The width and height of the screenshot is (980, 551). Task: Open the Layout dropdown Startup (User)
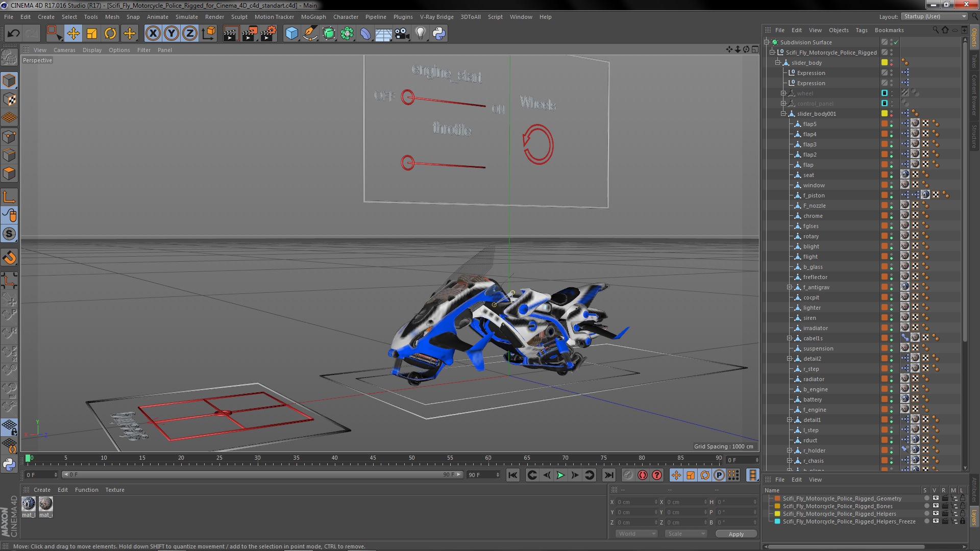(x=934, y=16)
